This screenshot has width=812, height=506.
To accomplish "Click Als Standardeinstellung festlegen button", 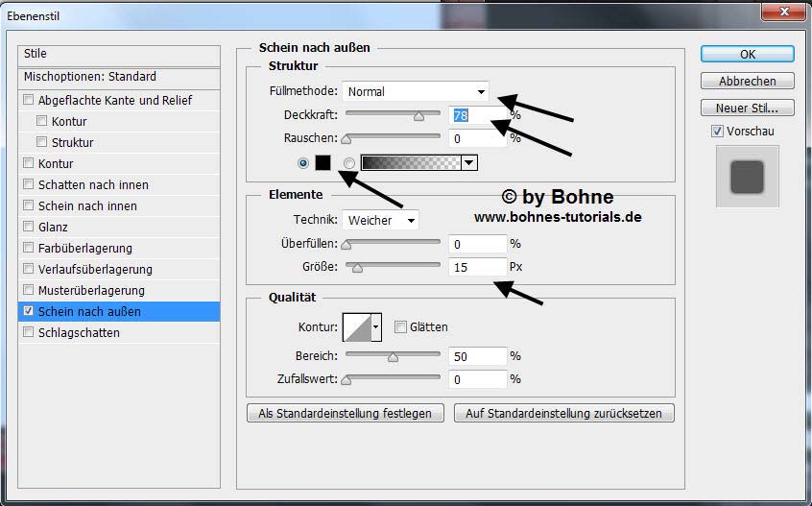I will coord(346,413).
